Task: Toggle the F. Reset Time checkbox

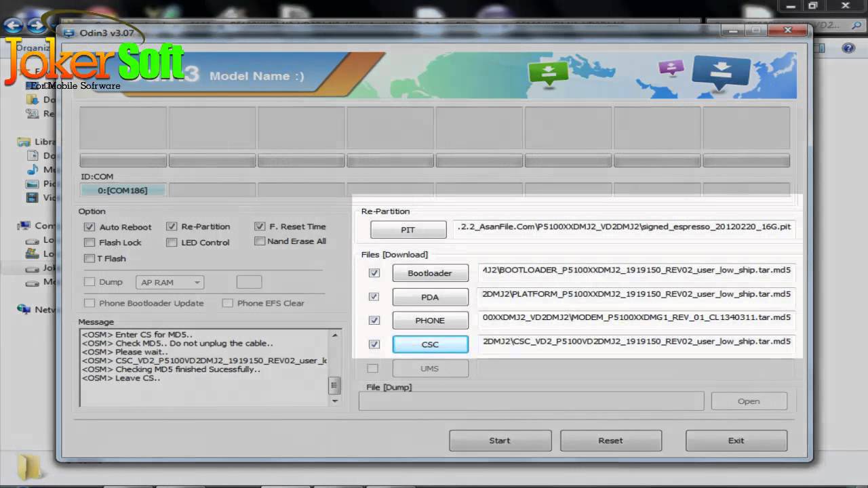Action: coord(260,226)
